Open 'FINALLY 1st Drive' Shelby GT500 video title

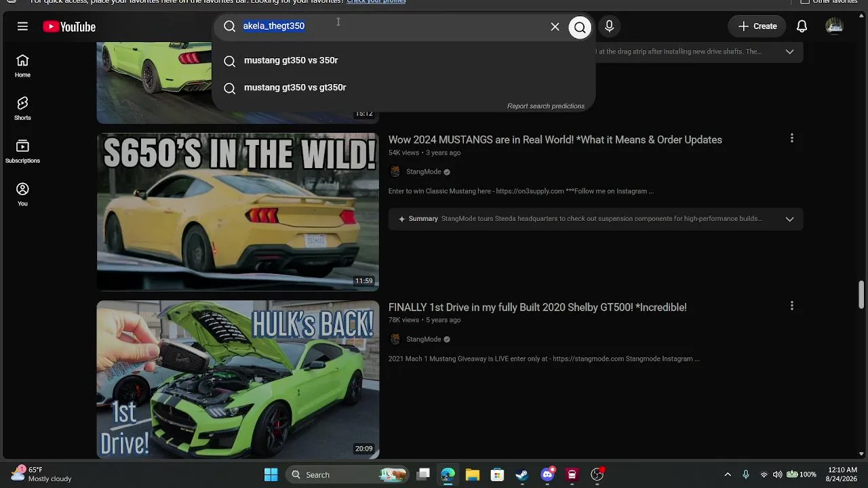pos(538,307)
